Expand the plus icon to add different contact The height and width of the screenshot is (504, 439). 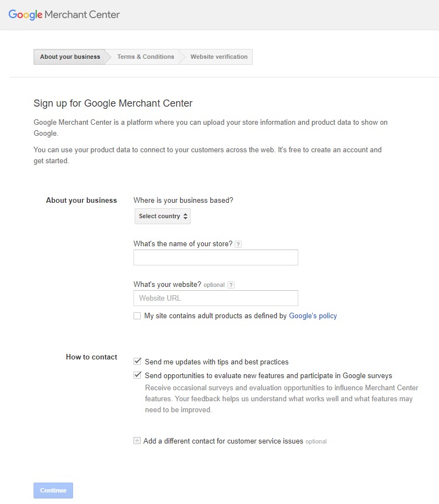point(137,441)
